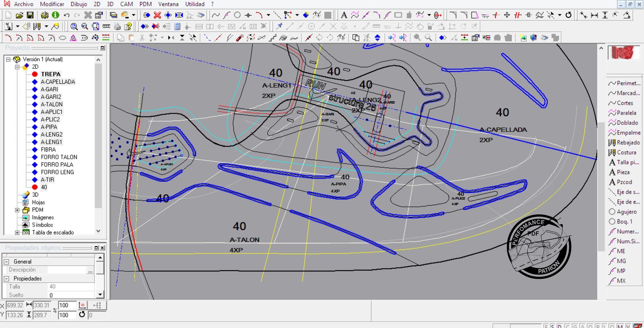Open the Modificar menu
The height and width of the screenshot is (328, 644).
pos(52,4)
